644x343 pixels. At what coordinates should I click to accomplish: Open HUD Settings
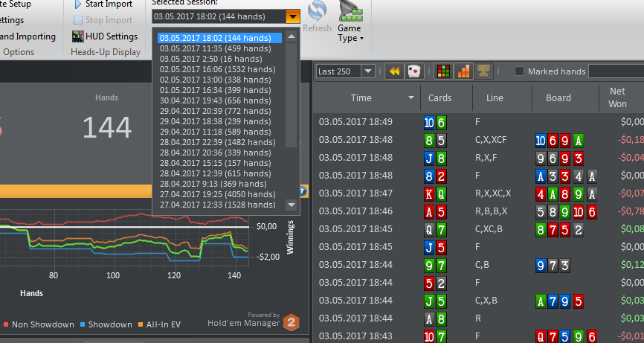(x=104, y=36)
